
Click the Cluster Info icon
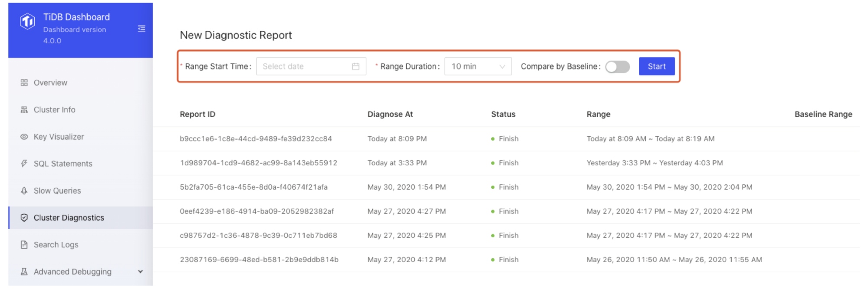click(x=24, y=110)
